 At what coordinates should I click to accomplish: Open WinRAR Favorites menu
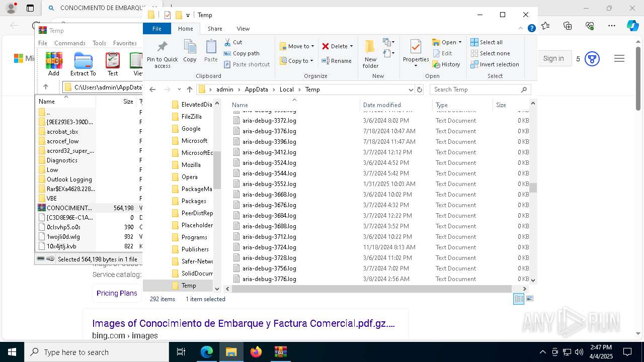(125, 43)
